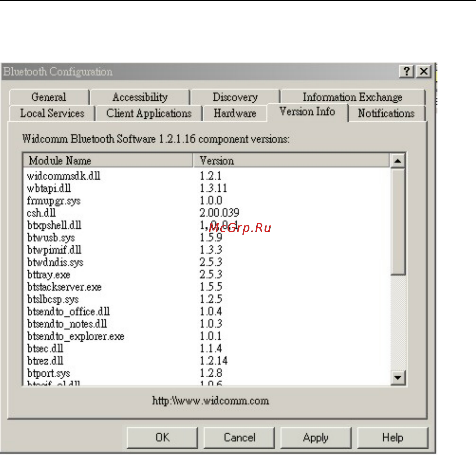Sort by the Version column header
The height and width of the screenshot is (455, 476).
click(291, 160)
